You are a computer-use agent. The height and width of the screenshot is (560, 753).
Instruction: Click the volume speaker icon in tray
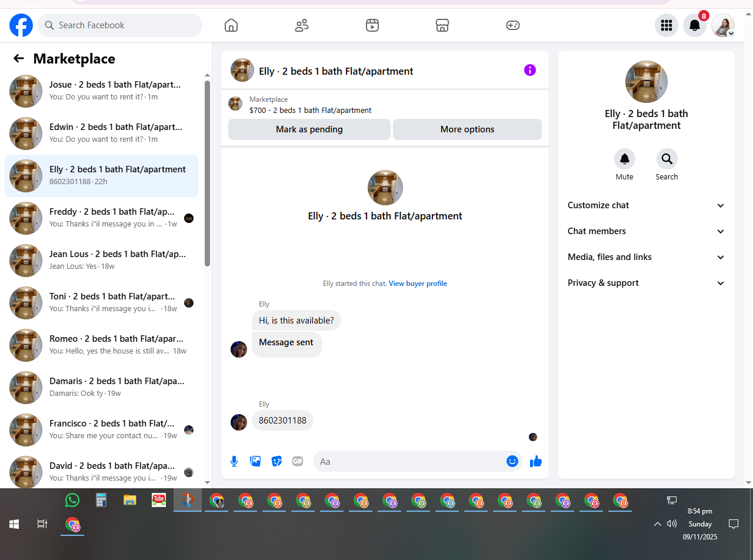point(672,524)
